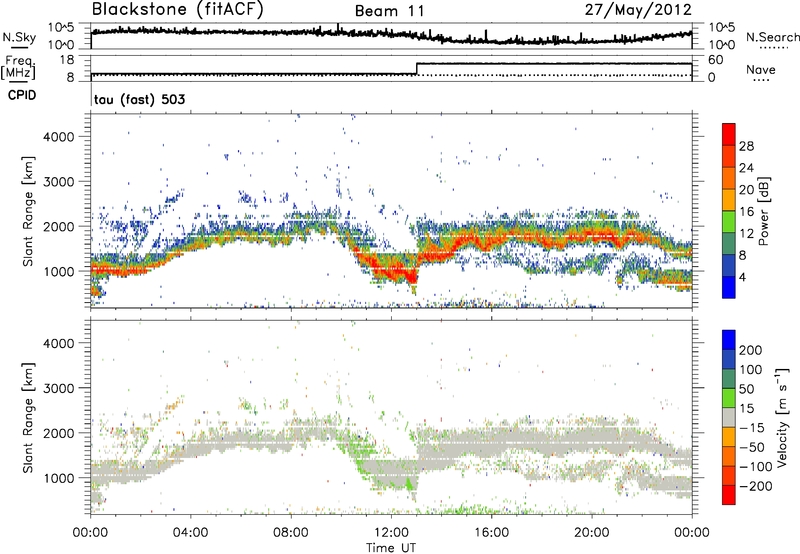Click the '12:00' time axis label
This screenshot has height=554, width=800.
pos(391,533)
